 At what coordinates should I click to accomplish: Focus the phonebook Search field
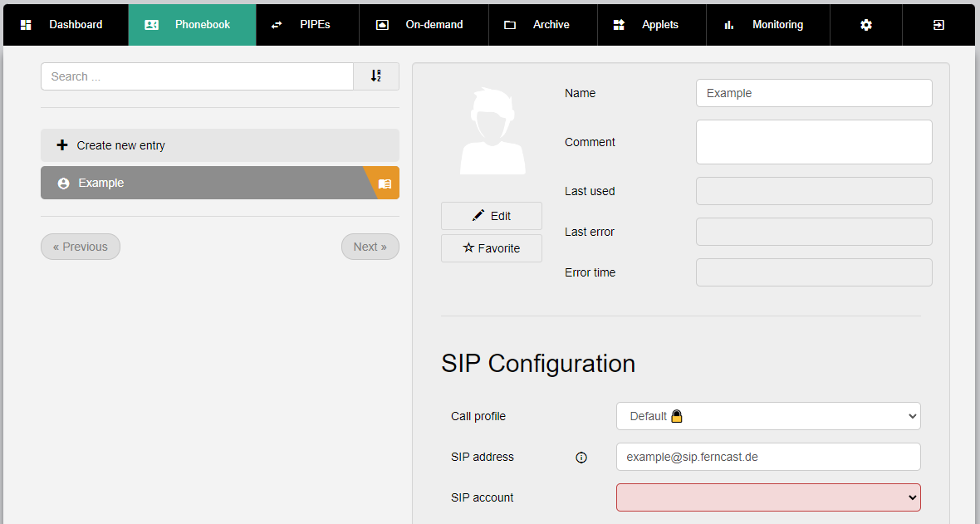pyautogui.click(x=197, y=76)
